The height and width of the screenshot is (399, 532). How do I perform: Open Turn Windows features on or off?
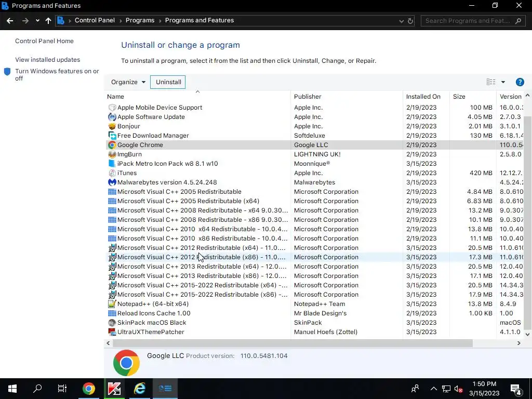point(57,75)
